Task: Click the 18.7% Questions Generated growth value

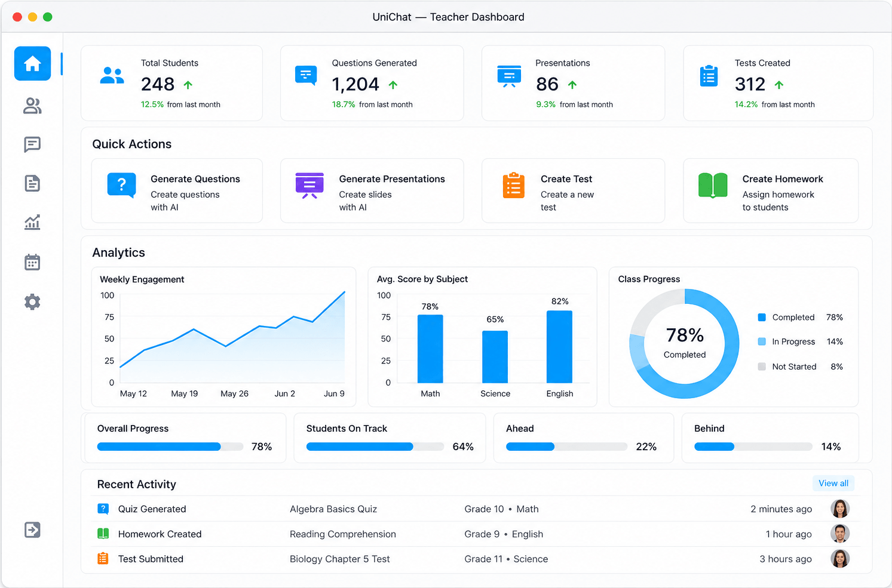Action: [x=344, y=104]
